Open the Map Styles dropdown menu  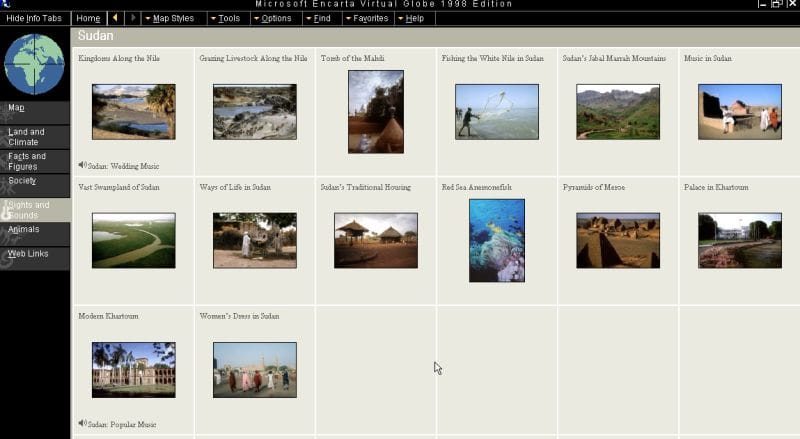coord(169,18)
